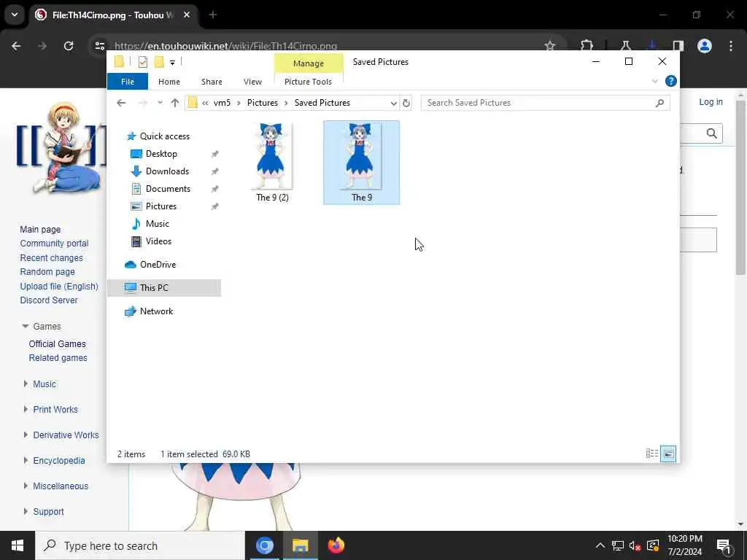Go up one folder level
The height and width of the screenshot is (560, 747).
pos(175,103)
